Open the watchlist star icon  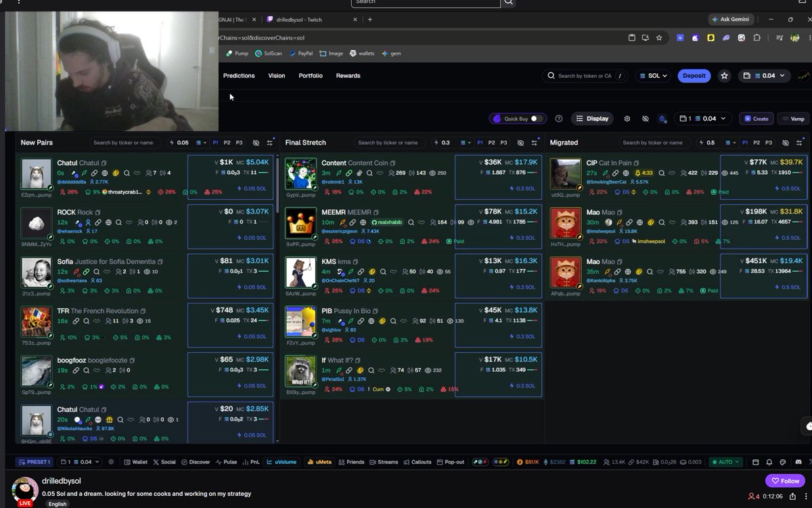725,76
